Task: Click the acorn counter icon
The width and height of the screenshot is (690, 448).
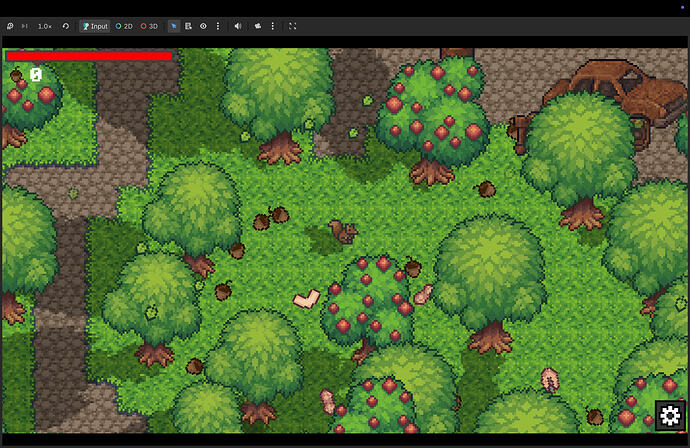Action: point(16,74)
